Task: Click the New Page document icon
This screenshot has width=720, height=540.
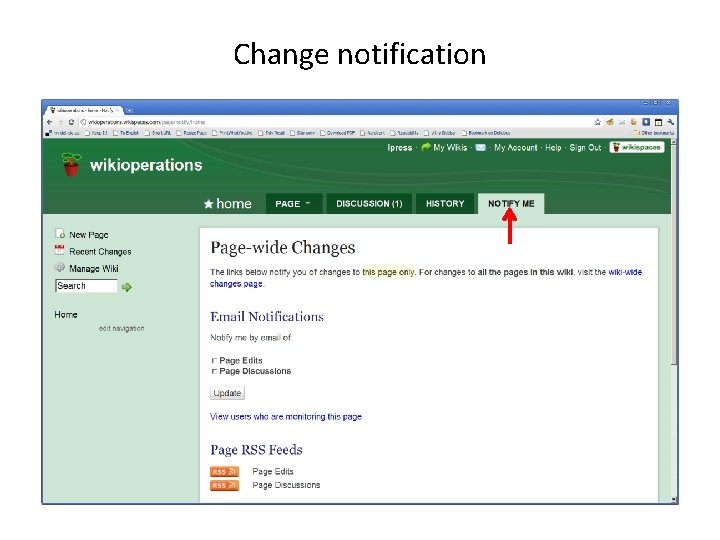Action: (x=60, y=233)
